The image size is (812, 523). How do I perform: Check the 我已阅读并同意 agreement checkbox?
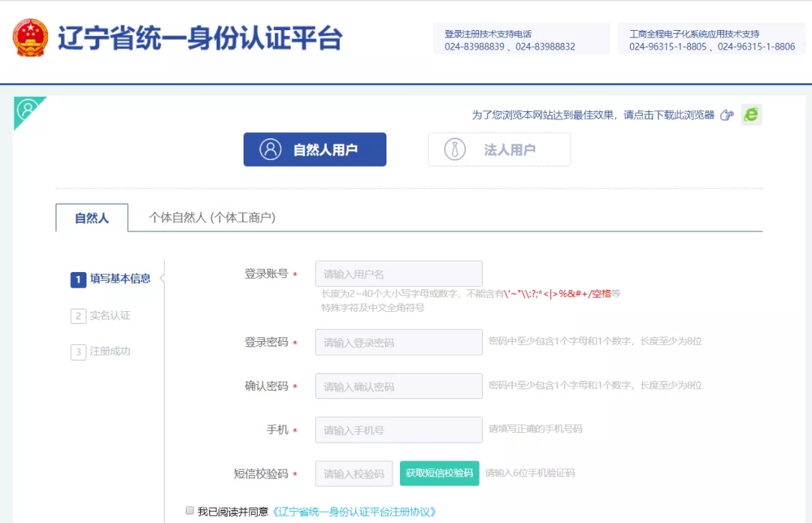pos(189,510)
